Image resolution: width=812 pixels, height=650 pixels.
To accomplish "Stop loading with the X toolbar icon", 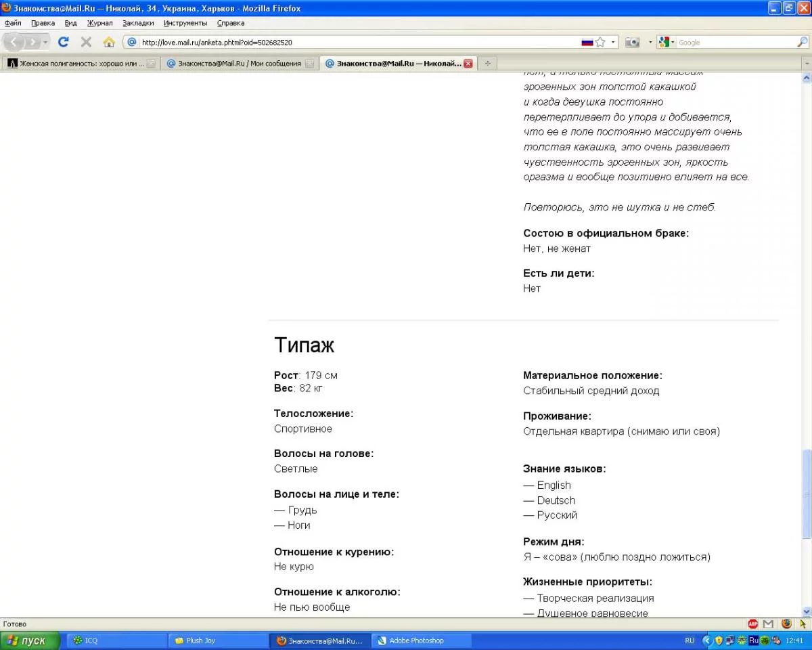I will pyautogui.click(x=86, y=42).
